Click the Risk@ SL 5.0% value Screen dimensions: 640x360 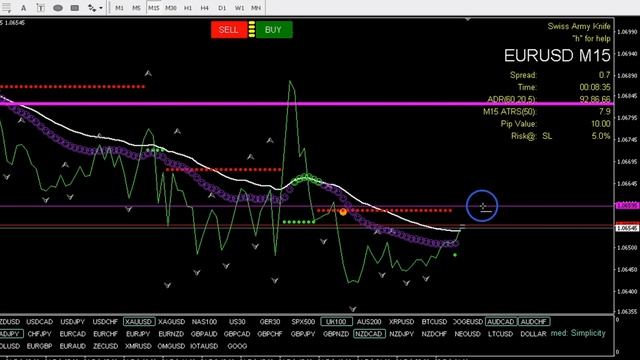(x=601, y=136)
